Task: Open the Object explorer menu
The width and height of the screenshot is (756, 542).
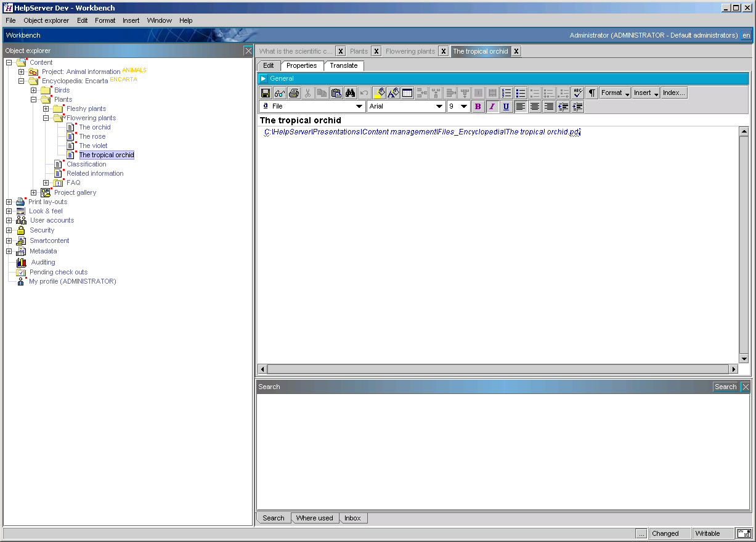Action: pos(46,20)
